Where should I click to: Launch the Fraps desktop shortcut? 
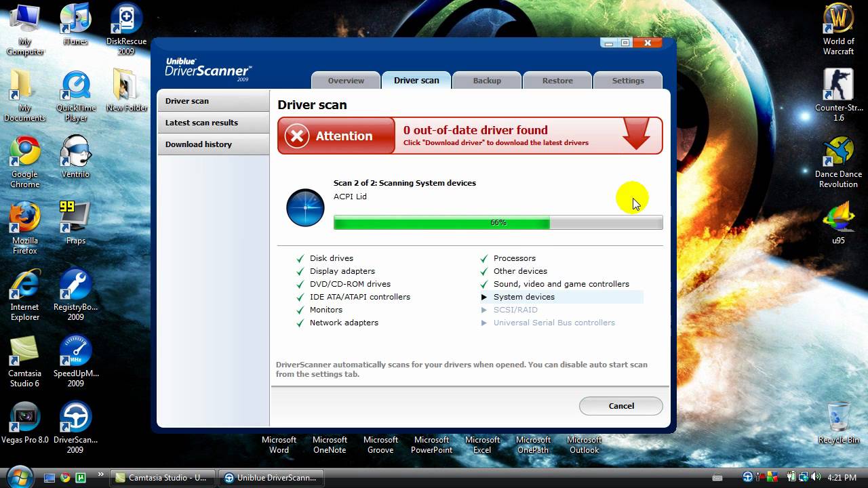tap(75, 224)
